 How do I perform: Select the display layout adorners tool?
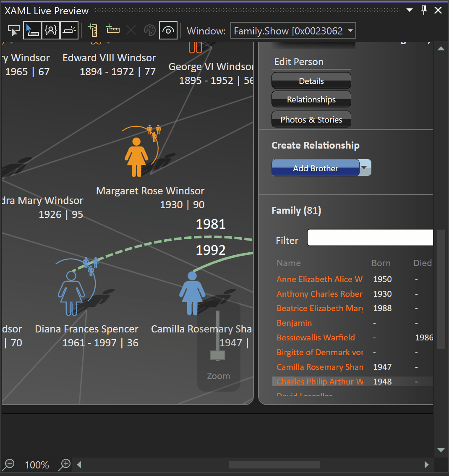point(69,30)
